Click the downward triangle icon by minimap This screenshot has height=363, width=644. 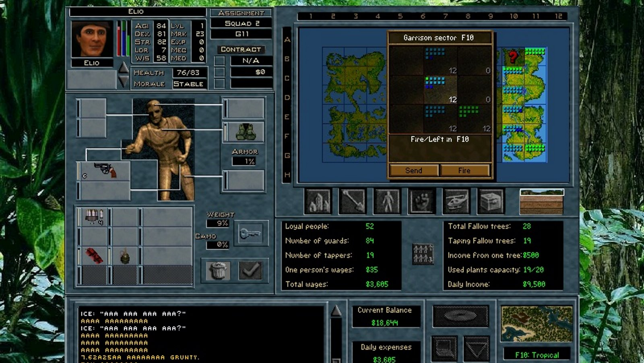click(477, 348)
